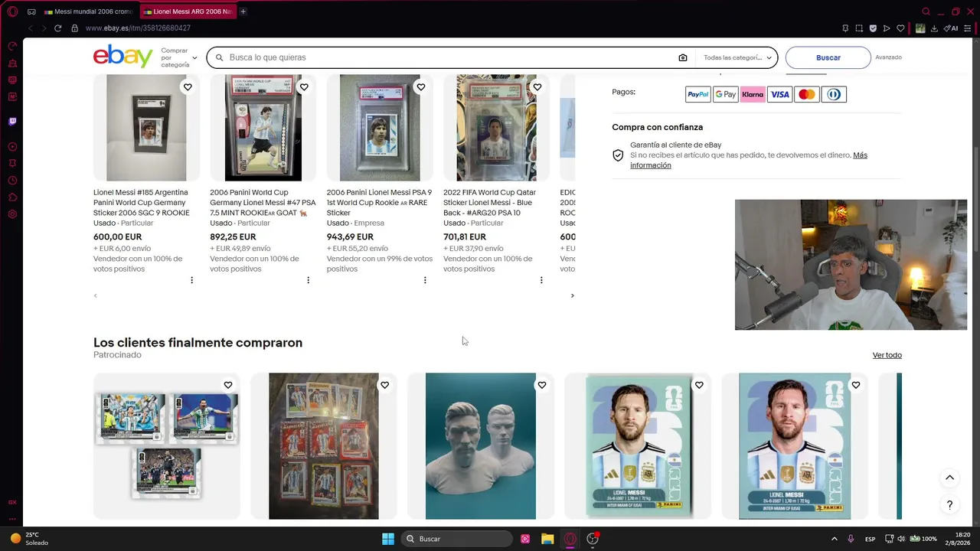This screenshot has width=980, height=551.
Task: Open options menu for the 892,25 EUR listing
Action: [309, 280]
